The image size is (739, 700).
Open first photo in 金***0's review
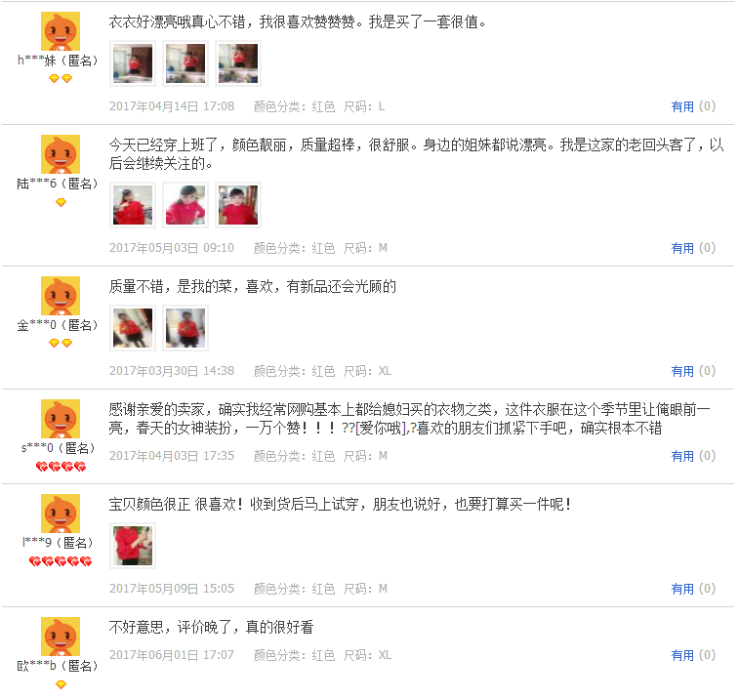tap(133, 328)
